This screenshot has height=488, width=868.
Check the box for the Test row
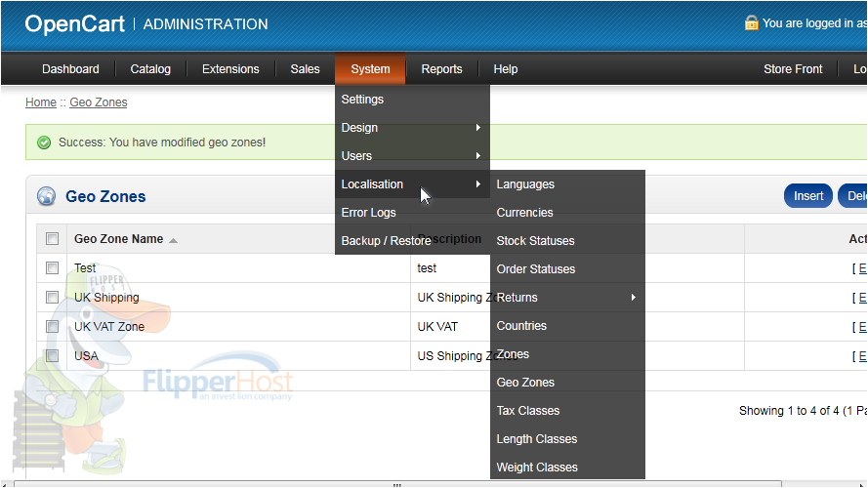coord(52,268)
